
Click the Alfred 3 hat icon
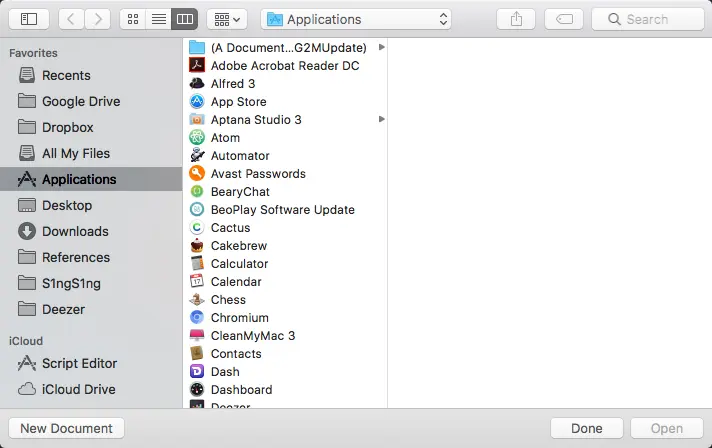tap(197, 84)
